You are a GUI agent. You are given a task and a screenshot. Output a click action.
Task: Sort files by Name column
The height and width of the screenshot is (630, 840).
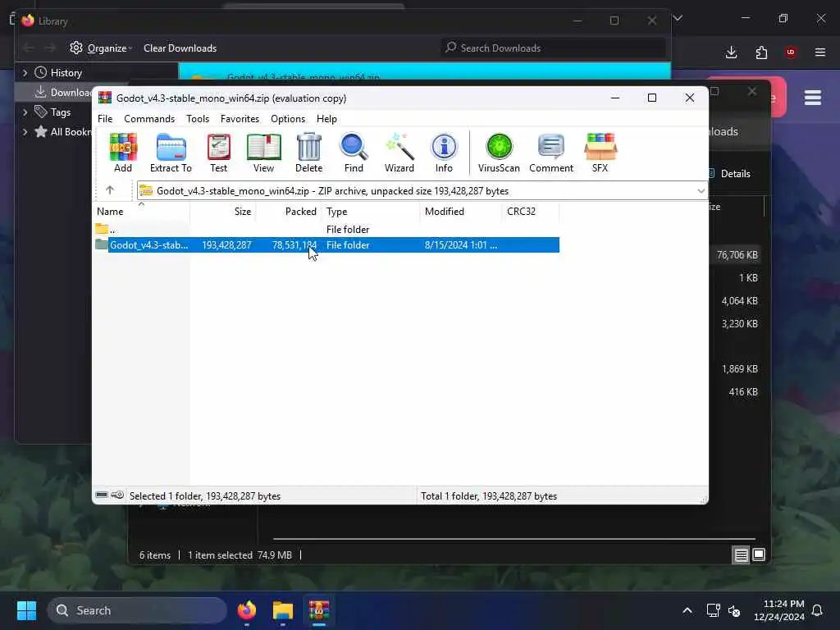pos(141,212)
